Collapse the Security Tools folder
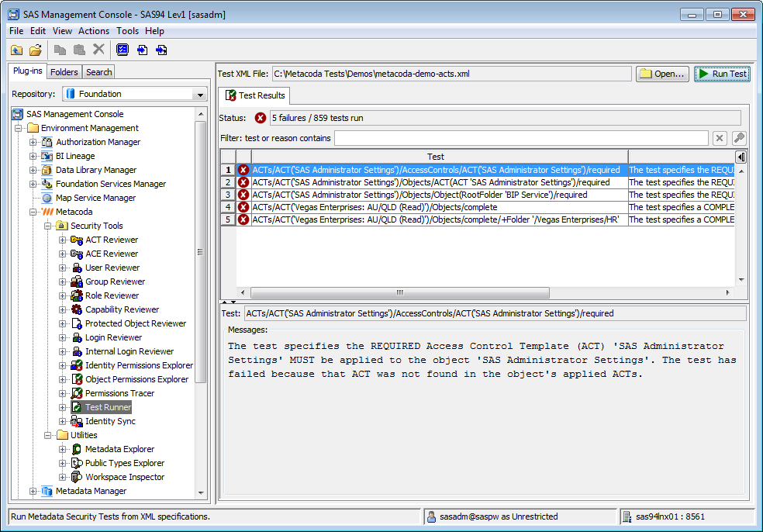Image resolution: width=763 pixels, height=532 pixels. [x=48, y=226]
